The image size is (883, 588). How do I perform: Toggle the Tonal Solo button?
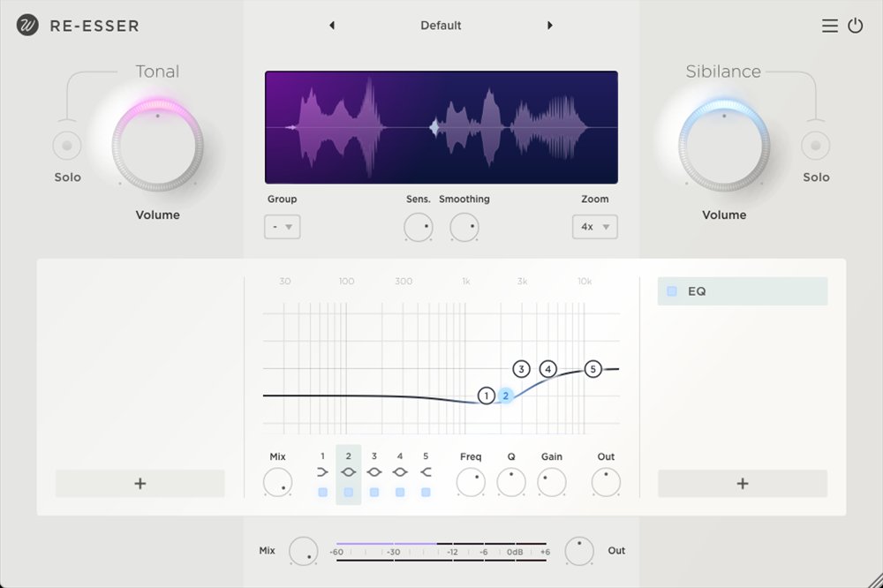pos(67,146)
